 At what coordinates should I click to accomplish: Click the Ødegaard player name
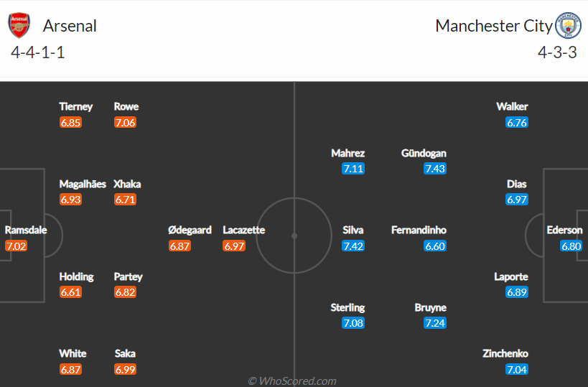pyautogui.click(x=190, y=230)
